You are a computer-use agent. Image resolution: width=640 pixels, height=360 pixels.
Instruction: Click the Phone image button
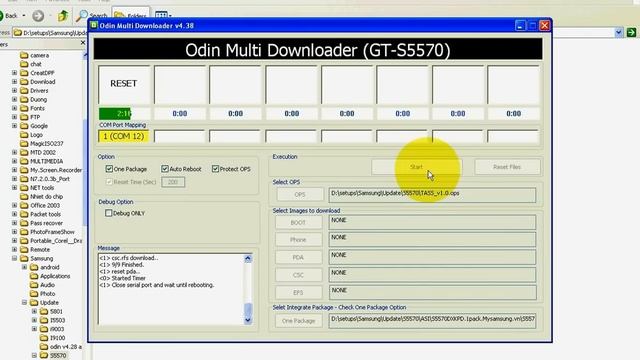298,240
